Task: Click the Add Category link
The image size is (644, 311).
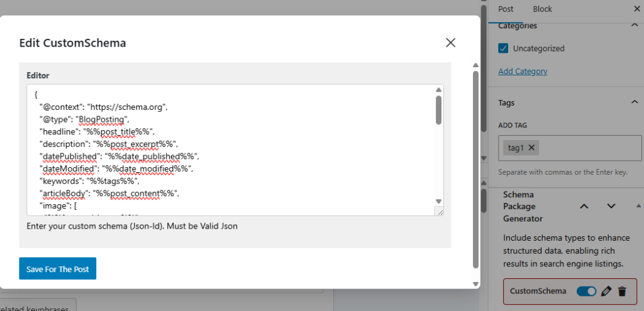Action: tap(523, 72)
